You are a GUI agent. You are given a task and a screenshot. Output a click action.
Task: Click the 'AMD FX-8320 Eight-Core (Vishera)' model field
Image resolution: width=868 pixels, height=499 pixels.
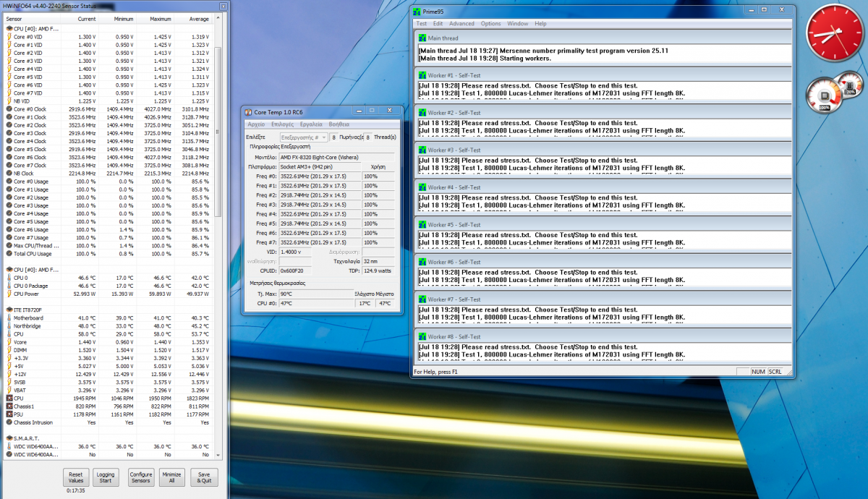337,157
